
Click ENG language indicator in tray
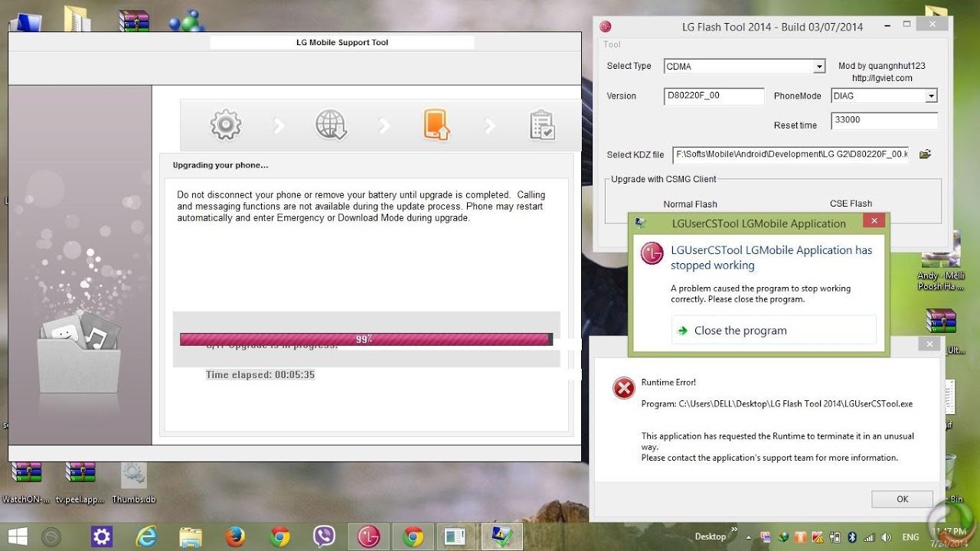click(x=911, y=537)
